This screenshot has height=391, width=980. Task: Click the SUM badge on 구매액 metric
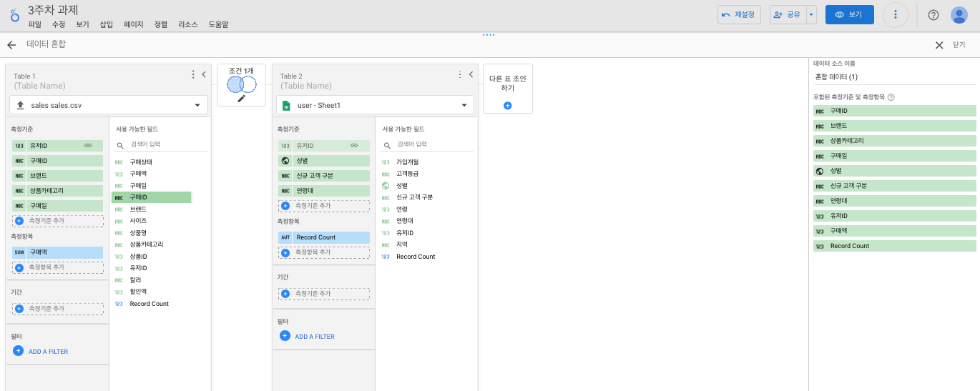[19, 252]
